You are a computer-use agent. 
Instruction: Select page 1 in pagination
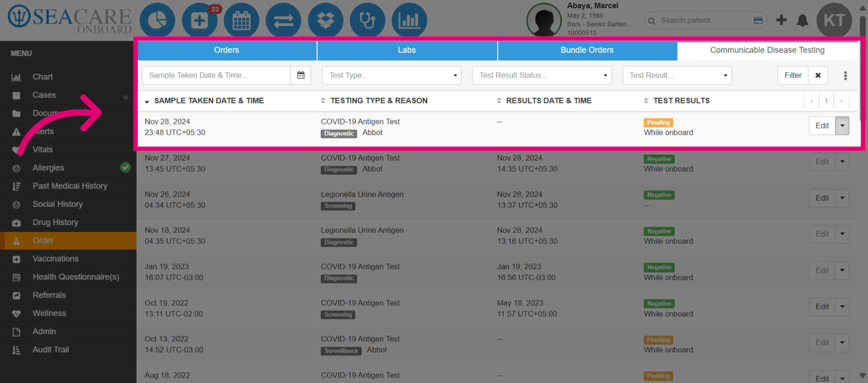pos(826,101)
